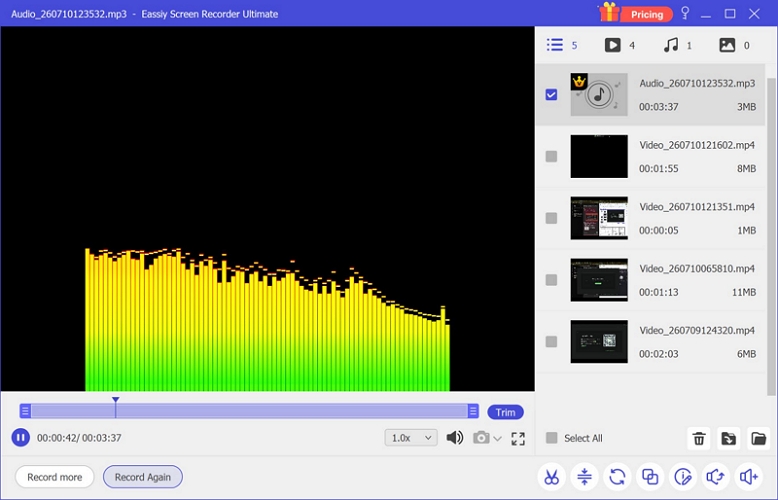
Task: Click the left trim handle on the timeline
Action: point(25,411)
